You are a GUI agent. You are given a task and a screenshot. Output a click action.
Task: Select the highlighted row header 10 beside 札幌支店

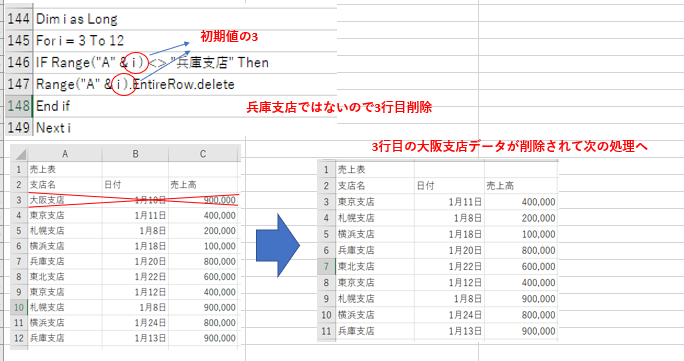point(19,307)
